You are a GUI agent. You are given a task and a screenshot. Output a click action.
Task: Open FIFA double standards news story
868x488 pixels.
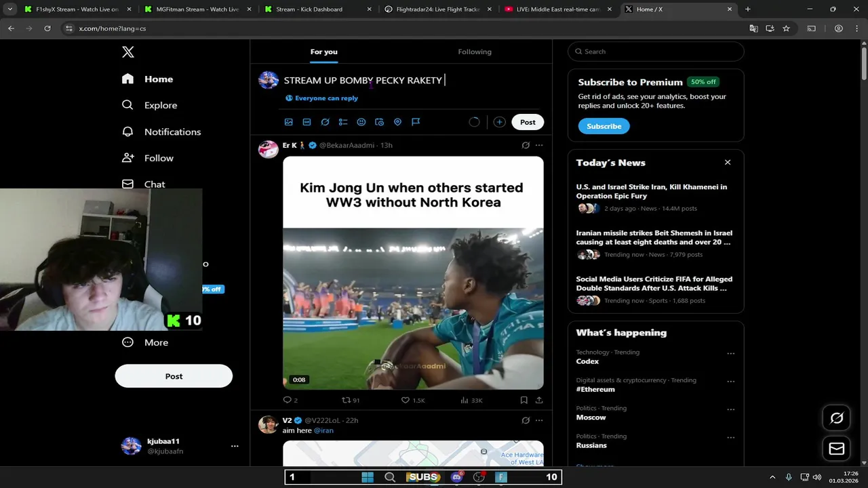[x=656, y=289]
